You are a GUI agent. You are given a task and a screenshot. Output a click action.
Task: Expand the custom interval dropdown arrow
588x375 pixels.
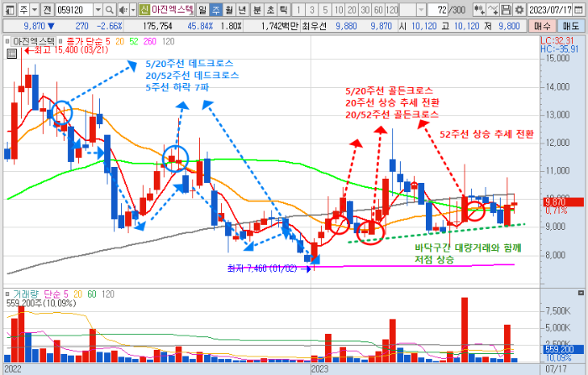tap(421, 10)
